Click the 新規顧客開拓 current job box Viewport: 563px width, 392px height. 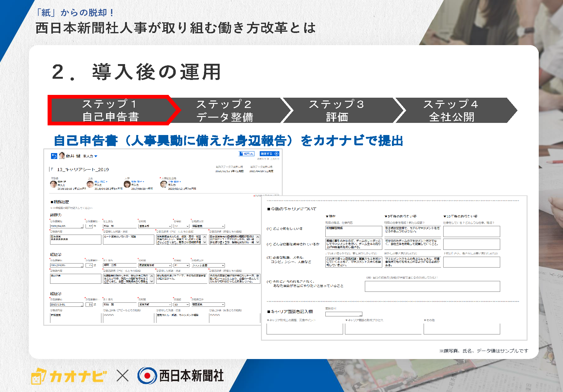tap(354, 231)
